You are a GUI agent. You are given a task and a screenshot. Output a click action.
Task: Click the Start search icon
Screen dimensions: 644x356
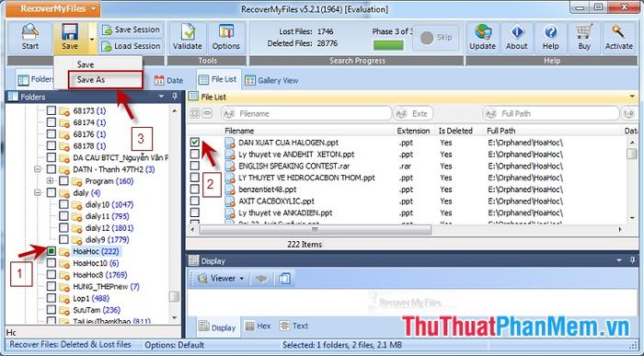30,32
